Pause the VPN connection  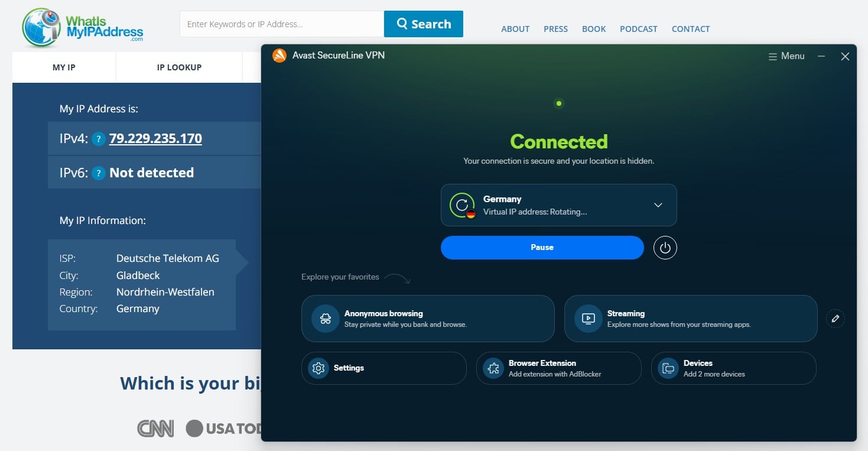542,248
